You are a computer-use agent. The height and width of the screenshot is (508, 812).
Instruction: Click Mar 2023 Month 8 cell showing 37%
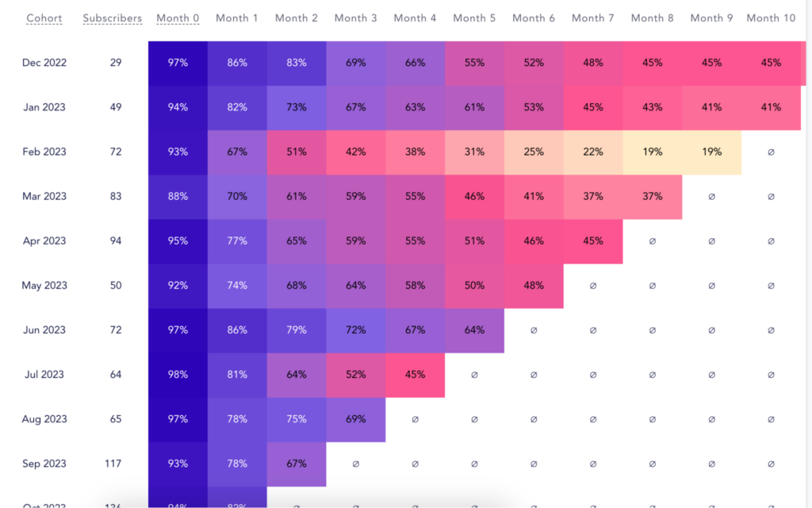[652, 196]
